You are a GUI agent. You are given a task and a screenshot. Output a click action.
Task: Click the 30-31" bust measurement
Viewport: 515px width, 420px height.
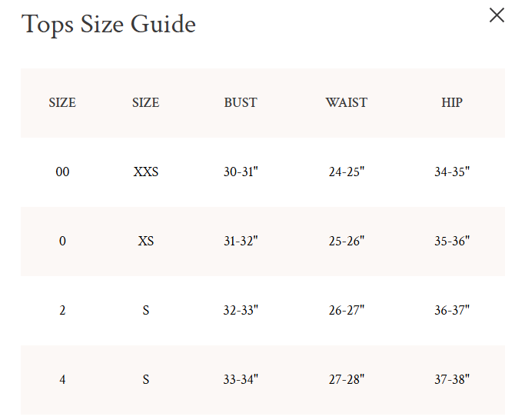pyautogui.click(x=241, y=172)
